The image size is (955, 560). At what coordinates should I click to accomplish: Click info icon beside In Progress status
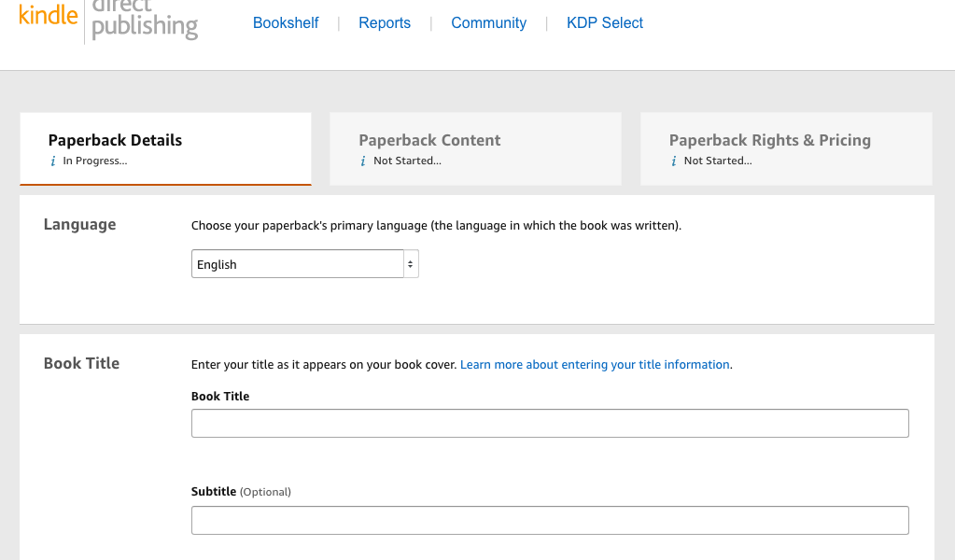click(x=53, y=161)
